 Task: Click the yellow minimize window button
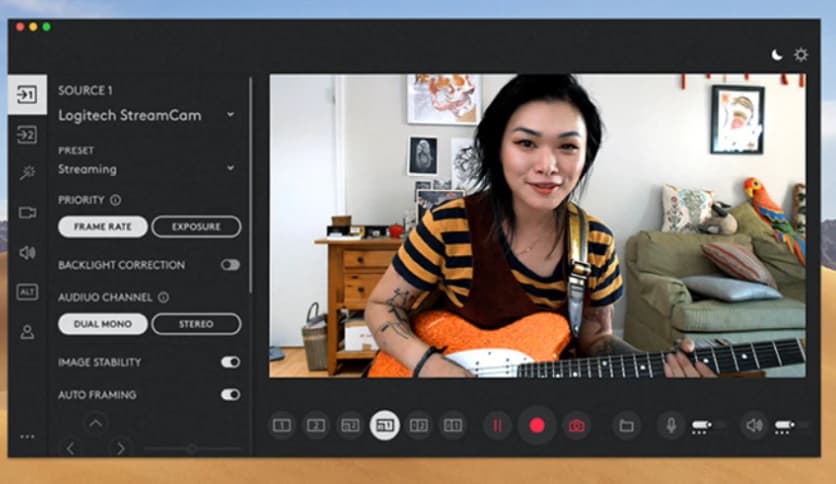coord(33,27)
